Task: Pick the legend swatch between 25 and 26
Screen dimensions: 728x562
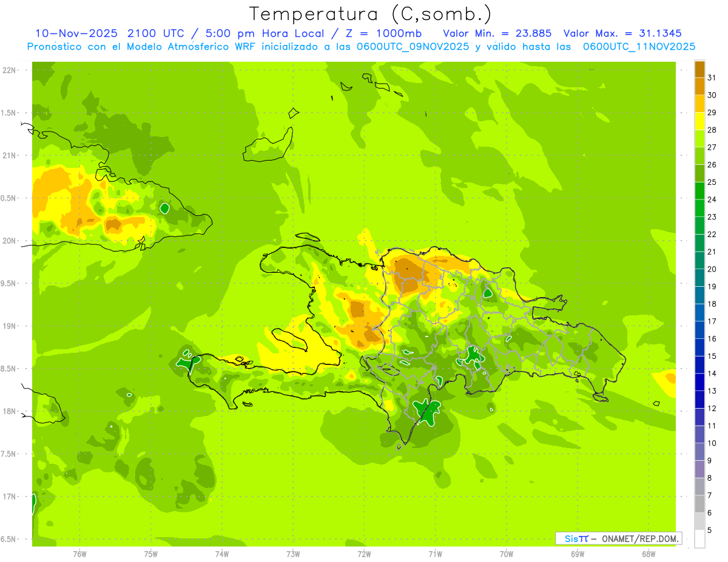Action: click(699, 173)
